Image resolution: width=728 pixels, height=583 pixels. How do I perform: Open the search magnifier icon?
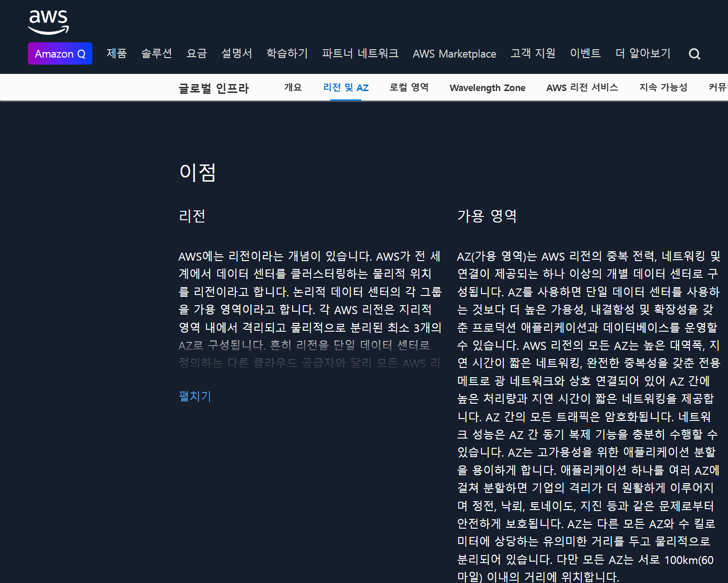pos(694,54)
